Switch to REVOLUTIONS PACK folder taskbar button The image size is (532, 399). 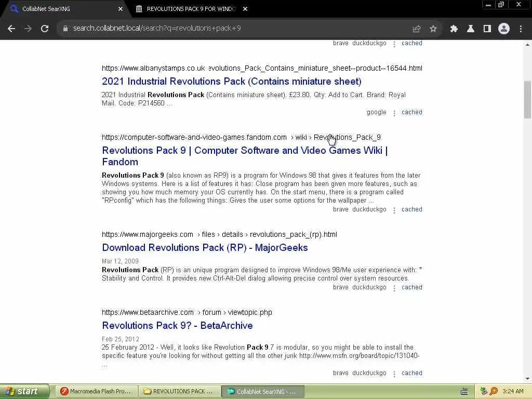[179, 392]
